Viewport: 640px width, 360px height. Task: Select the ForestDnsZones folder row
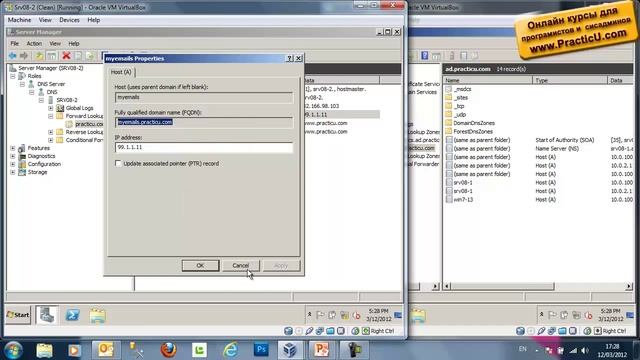(x=469, y=131)
